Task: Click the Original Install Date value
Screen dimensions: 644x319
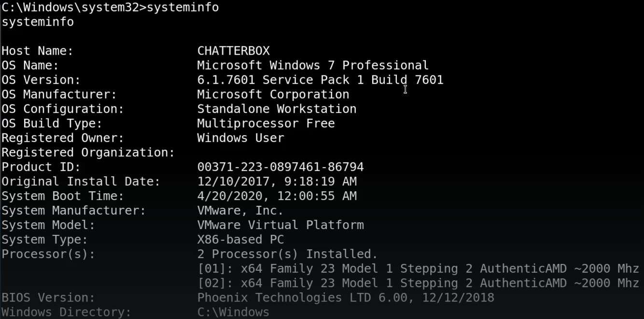Action: click(x=277, y=181)
